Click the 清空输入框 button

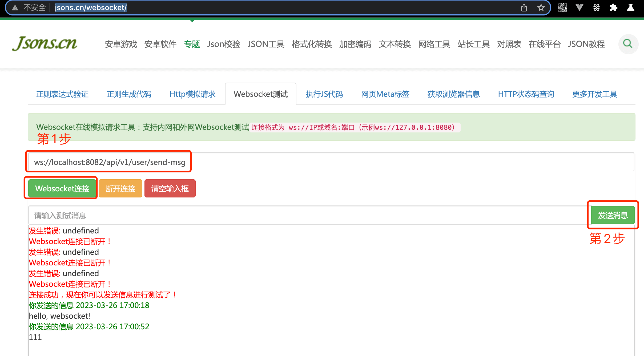click(170, 188)
